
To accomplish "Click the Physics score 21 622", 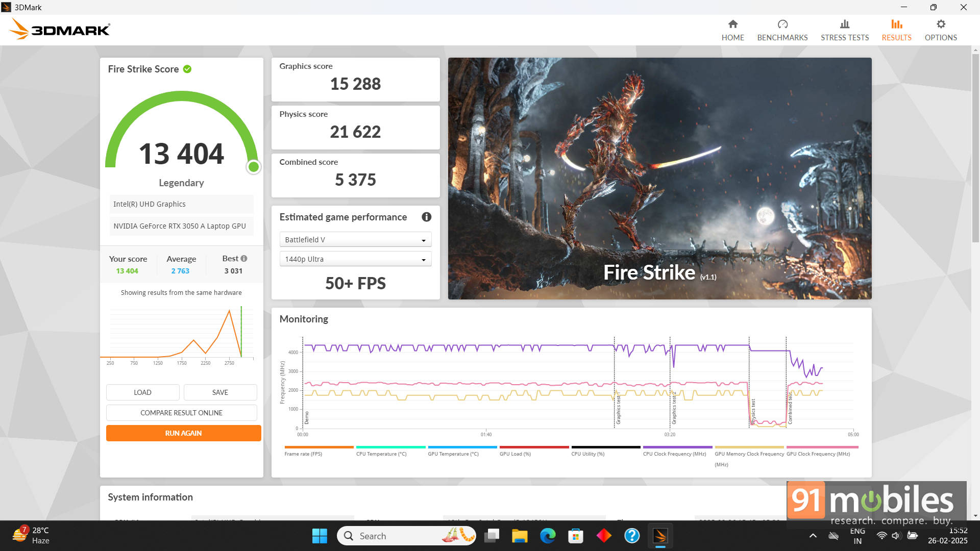I will coord(355,132).
